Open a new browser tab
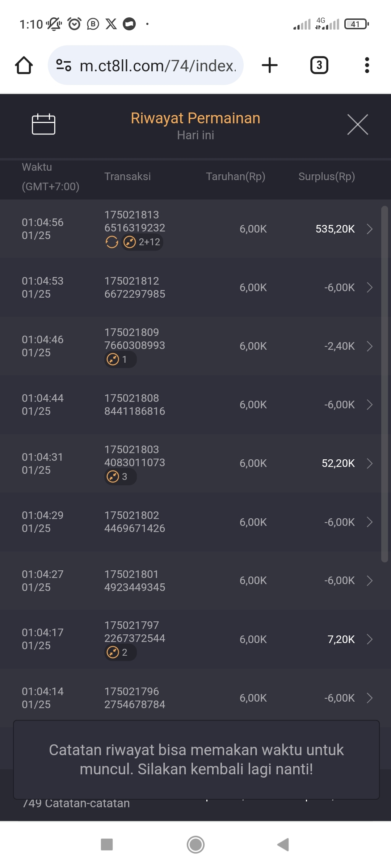Screen dimensions: 391x868 (270, 65)
